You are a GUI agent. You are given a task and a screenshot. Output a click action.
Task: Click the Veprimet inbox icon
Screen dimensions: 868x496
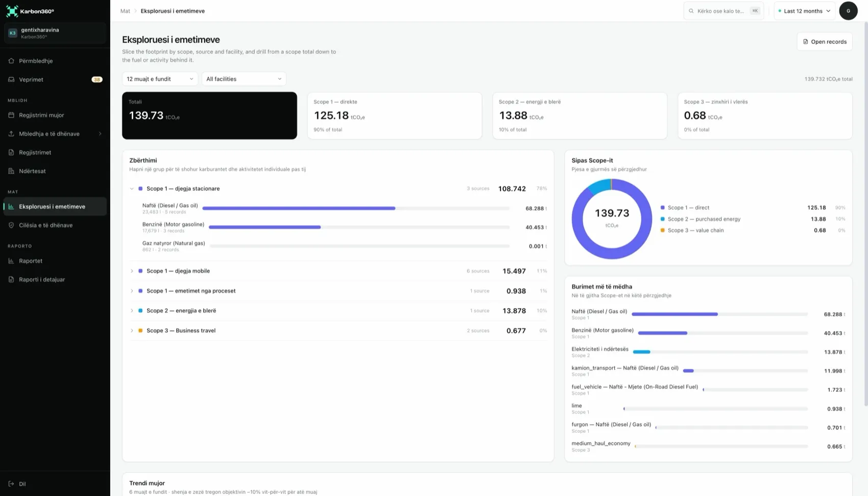[x=11, y=80]
